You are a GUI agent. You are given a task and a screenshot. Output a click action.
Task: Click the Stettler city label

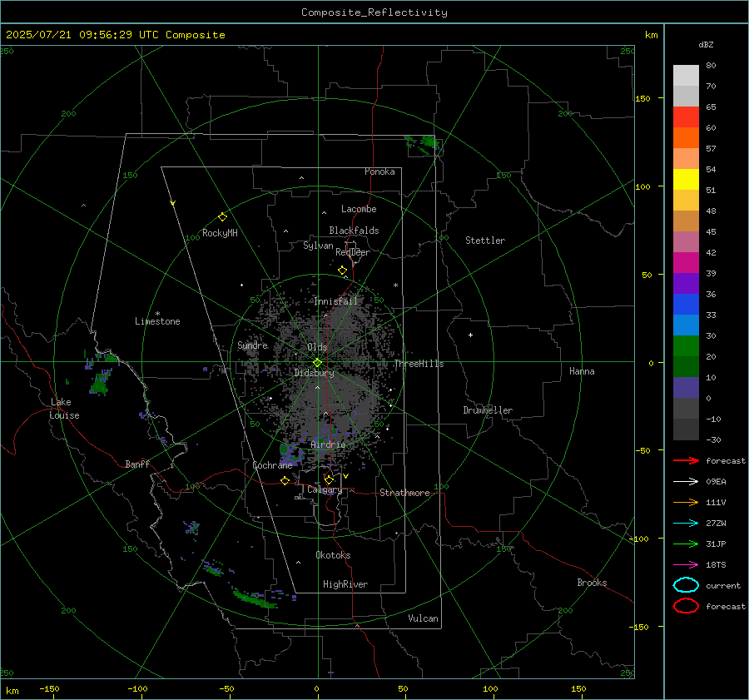point(485,241)
